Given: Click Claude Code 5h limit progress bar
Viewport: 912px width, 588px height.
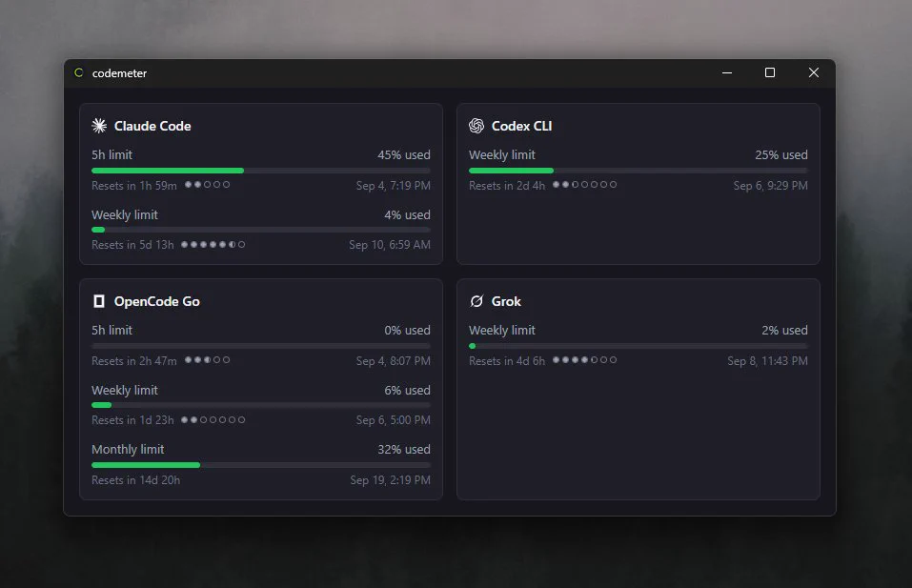Looking at the screenshot, I should pyautogui.click(x=260, y=171).
